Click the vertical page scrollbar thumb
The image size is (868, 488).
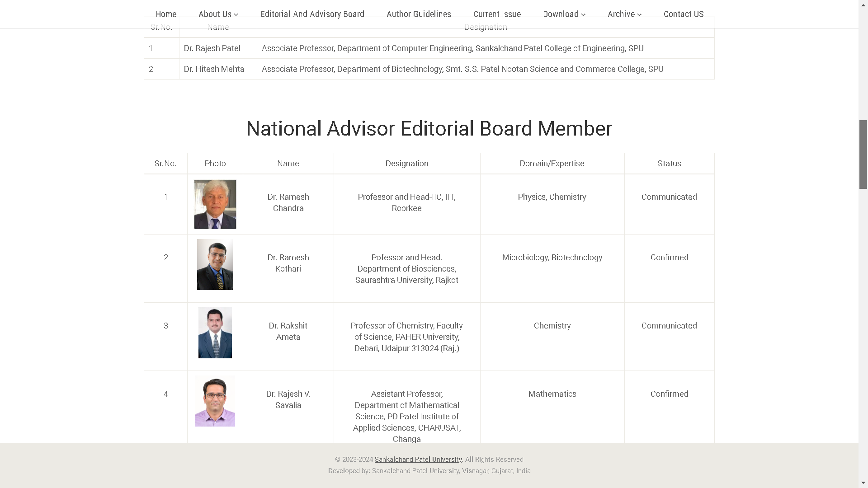863,155
